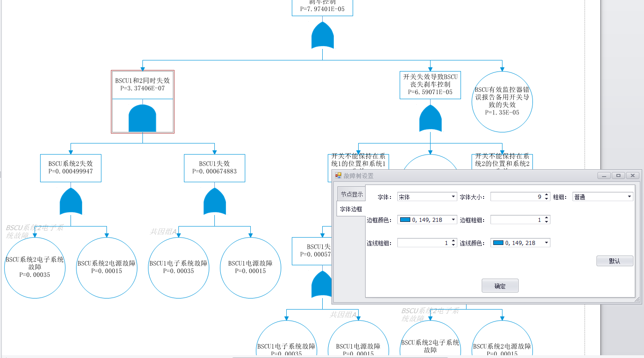
Task: Click the OR gate beneath the 刹车控制 top node
Action: tap(322, 35)
